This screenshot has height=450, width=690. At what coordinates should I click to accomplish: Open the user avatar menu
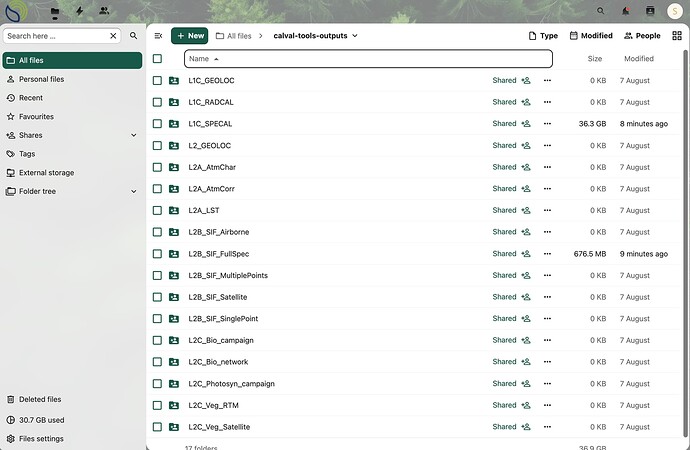675,11
